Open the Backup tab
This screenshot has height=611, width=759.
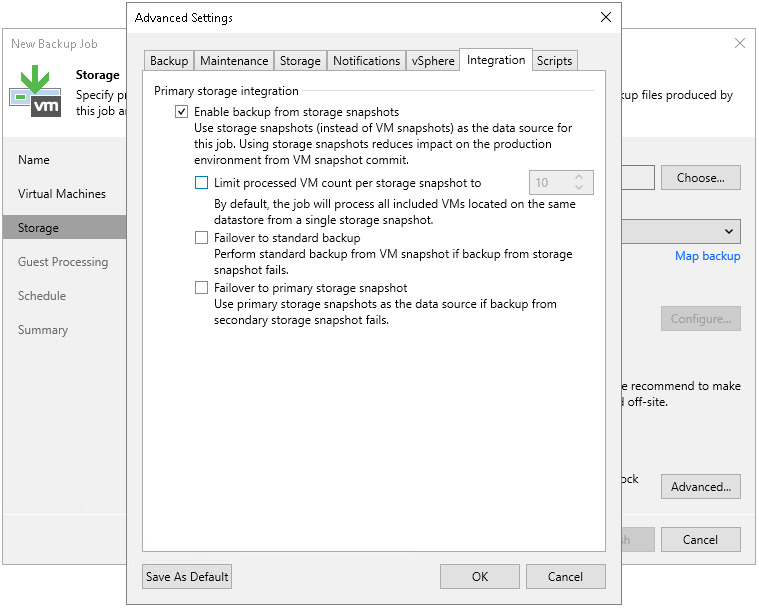tap(169, 61)
